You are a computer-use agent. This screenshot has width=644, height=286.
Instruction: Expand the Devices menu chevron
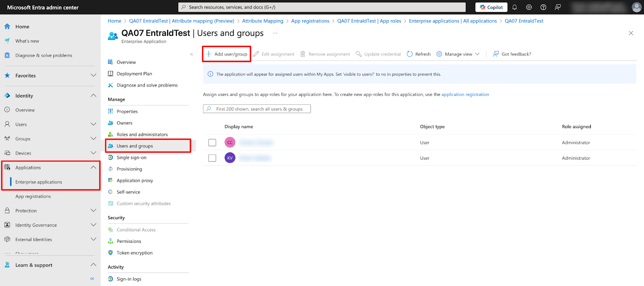[93, 153]
